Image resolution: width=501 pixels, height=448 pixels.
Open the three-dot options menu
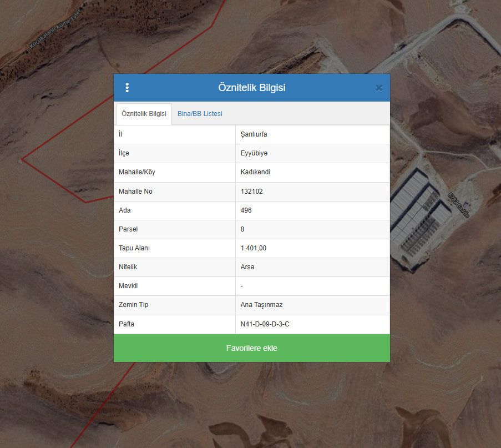point(127,88)
